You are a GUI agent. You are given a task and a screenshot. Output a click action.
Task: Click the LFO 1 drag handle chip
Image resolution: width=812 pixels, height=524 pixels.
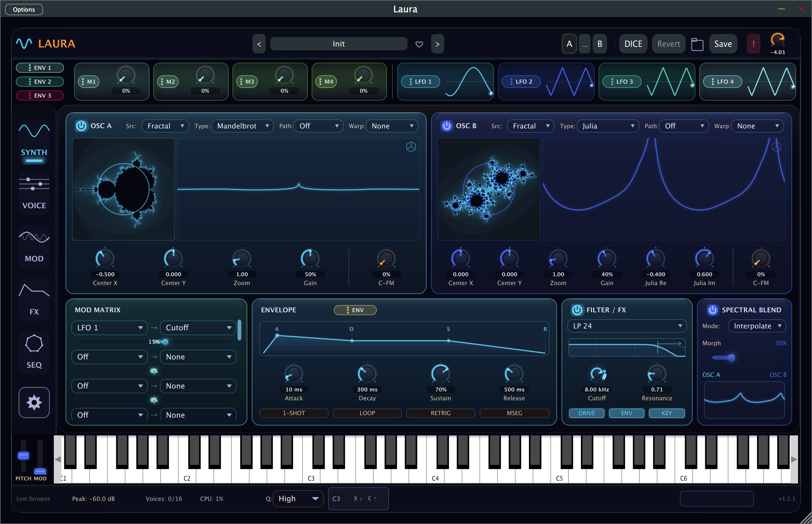421,82
